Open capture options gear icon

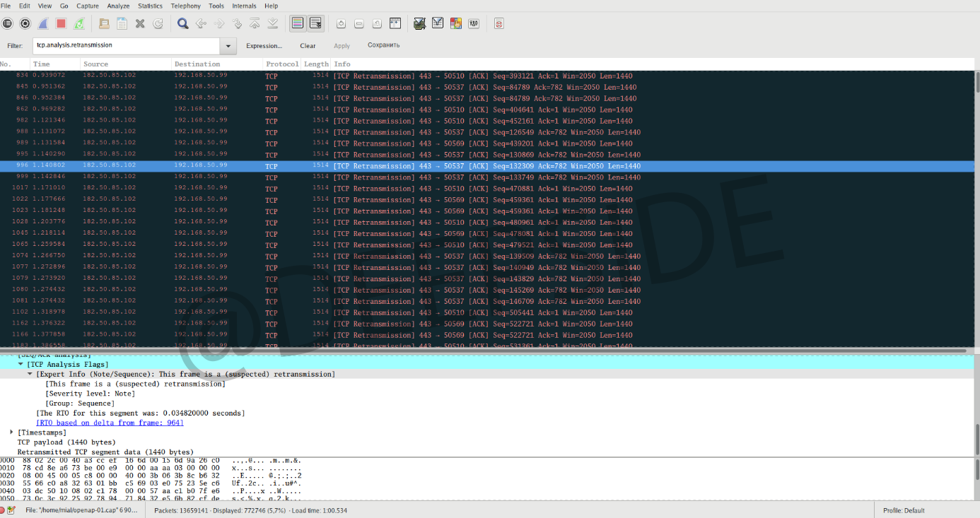pos(25,23)
